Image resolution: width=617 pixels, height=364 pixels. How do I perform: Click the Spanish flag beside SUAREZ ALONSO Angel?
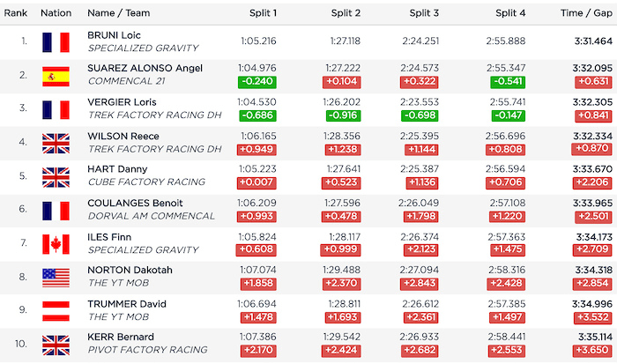click(56, 75)
